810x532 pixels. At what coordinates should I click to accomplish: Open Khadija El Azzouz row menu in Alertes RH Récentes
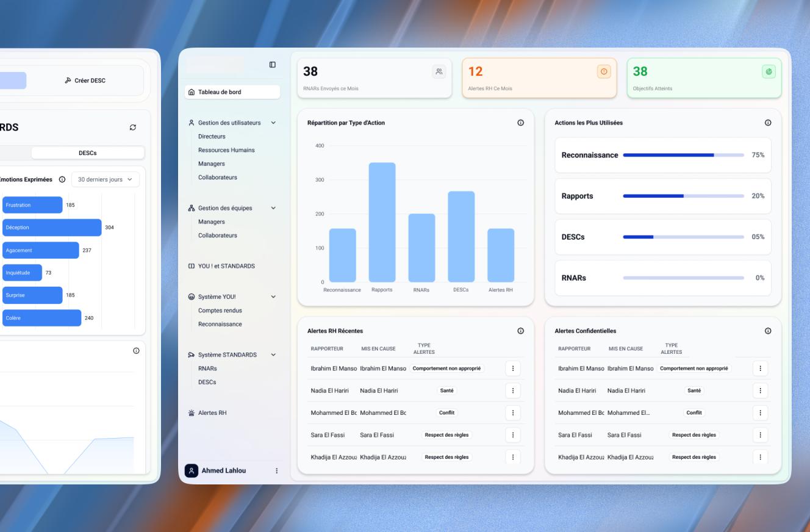[513, 457]
